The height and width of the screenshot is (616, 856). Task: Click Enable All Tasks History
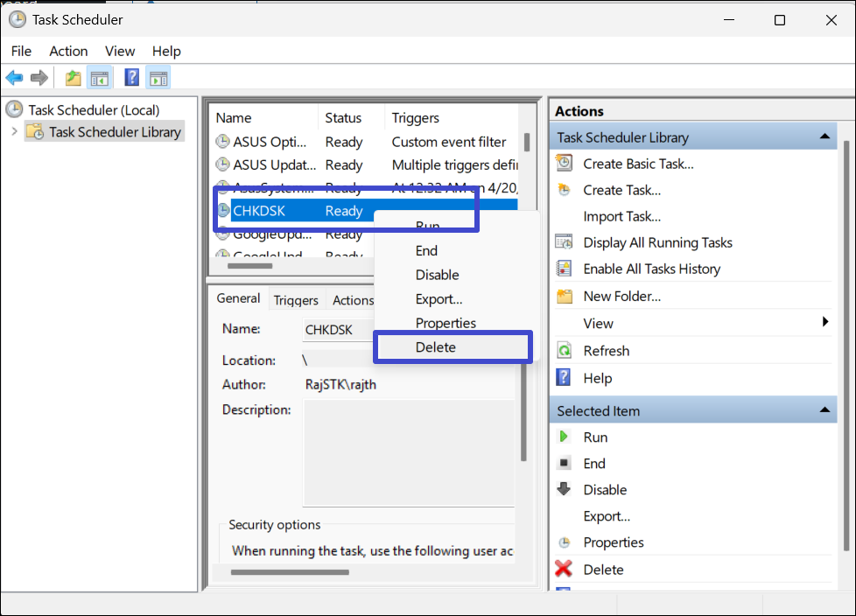pyautogui.click(x=651, y=269)
